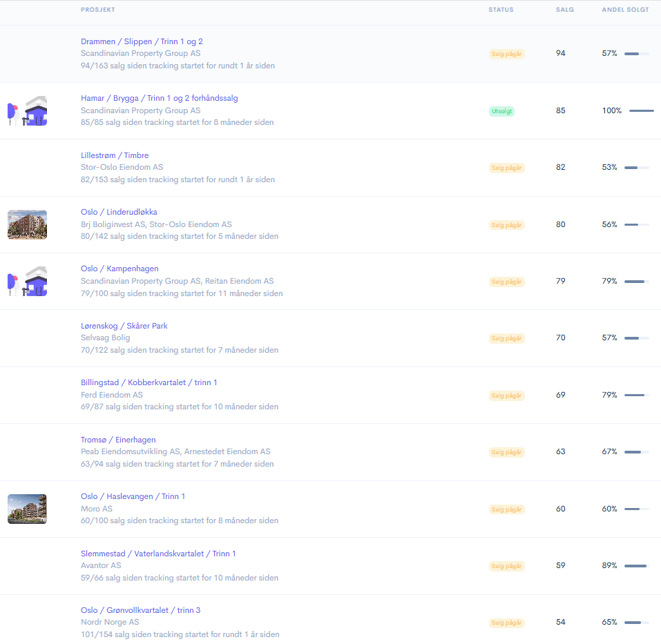The width and height of the screenshot is (661, 644).
Task: Click the Salg pågår badge for Tromsø / Einerhagen
Action: coord(507,452)
